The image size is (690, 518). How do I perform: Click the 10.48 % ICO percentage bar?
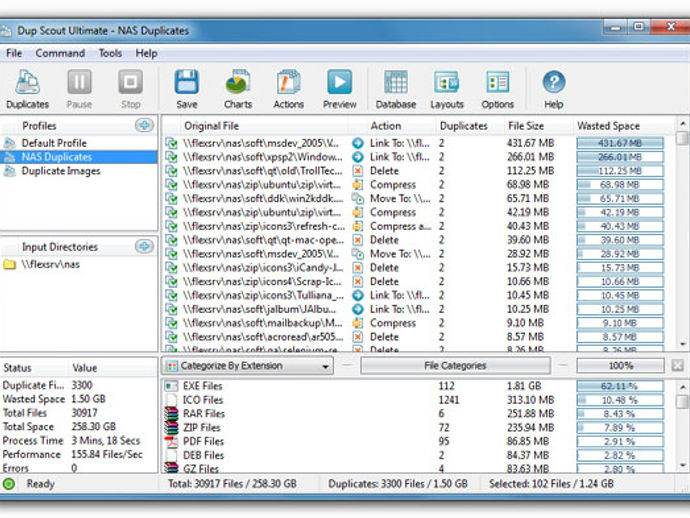(620, 400)
